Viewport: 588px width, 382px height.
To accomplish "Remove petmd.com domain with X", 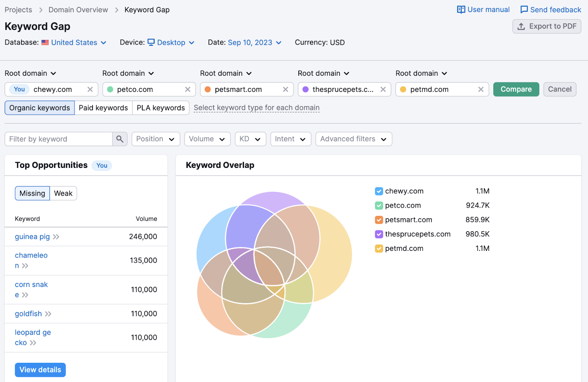I will pos(481,89).
